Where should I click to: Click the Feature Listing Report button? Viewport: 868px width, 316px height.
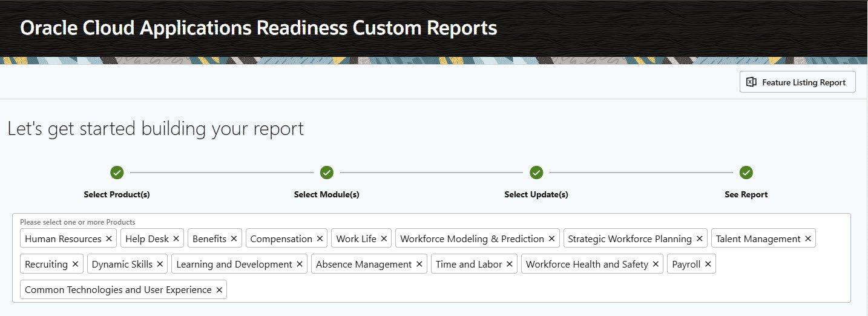point(797,82)
